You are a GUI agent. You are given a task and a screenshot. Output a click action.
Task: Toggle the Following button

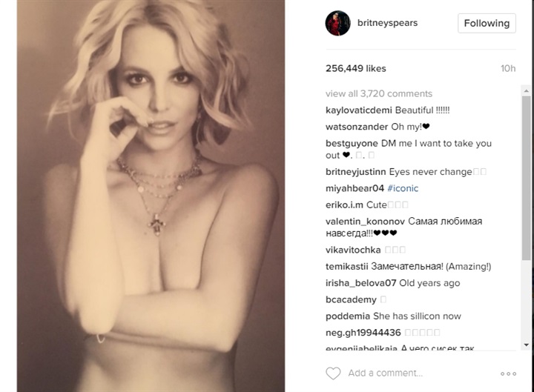coord(487,23)
